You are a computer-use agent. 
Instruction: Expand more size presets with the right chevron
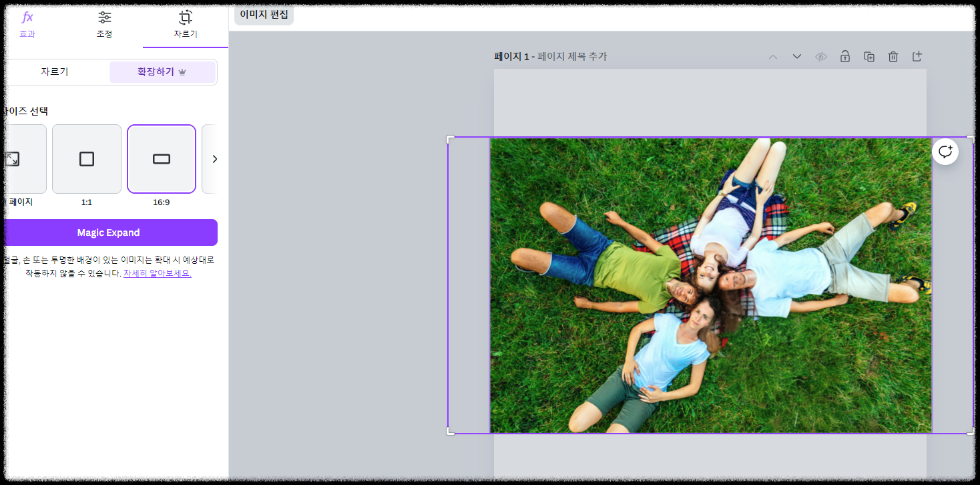coord(214,158)
